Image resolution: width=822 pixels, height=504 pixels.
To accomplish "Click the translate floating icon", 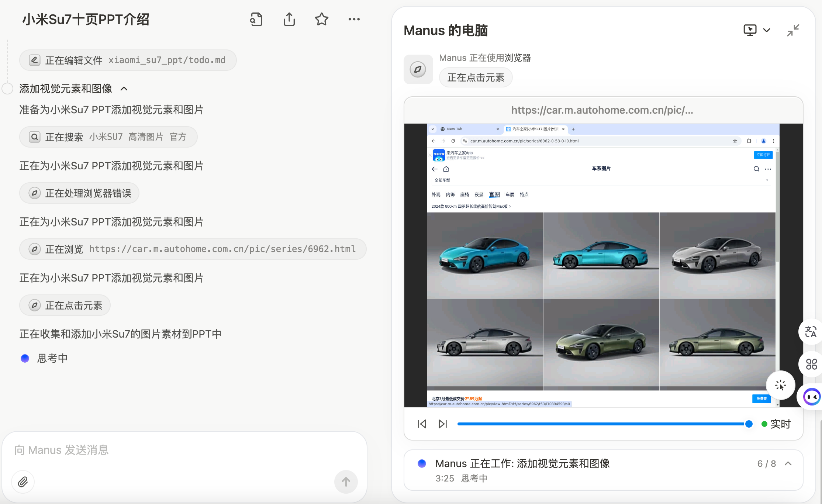I will click(811, 332).
